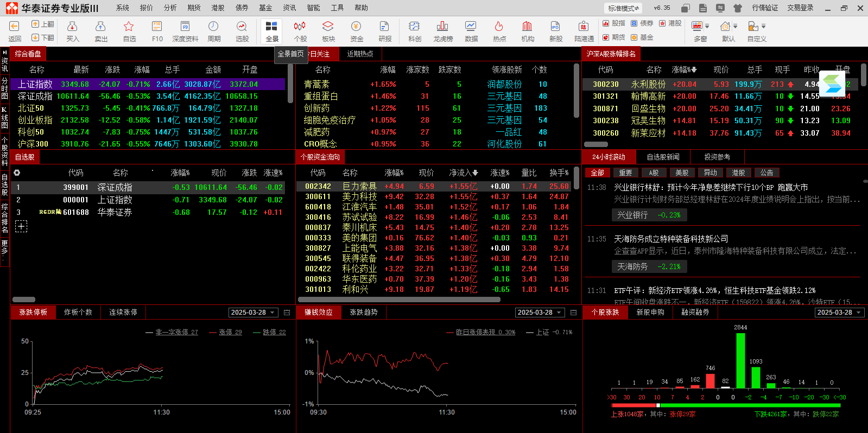Click the 买入 (Buy) toolbar icon

point(72,27)
